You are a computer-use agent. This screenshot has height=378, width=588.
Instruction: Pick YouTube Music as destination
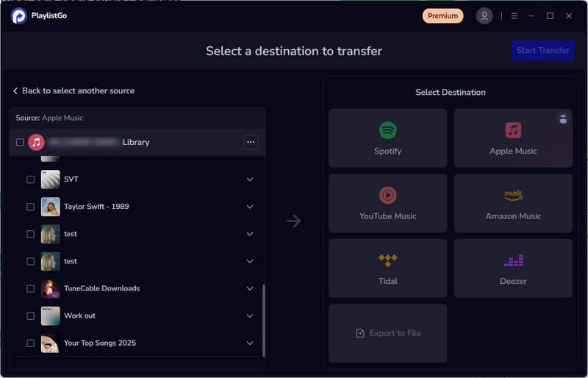click(x=387, y=204)
